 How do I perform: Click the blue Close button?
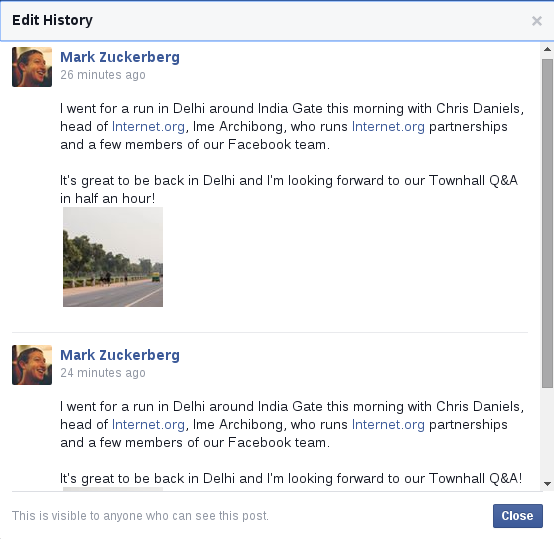[518, 516]
